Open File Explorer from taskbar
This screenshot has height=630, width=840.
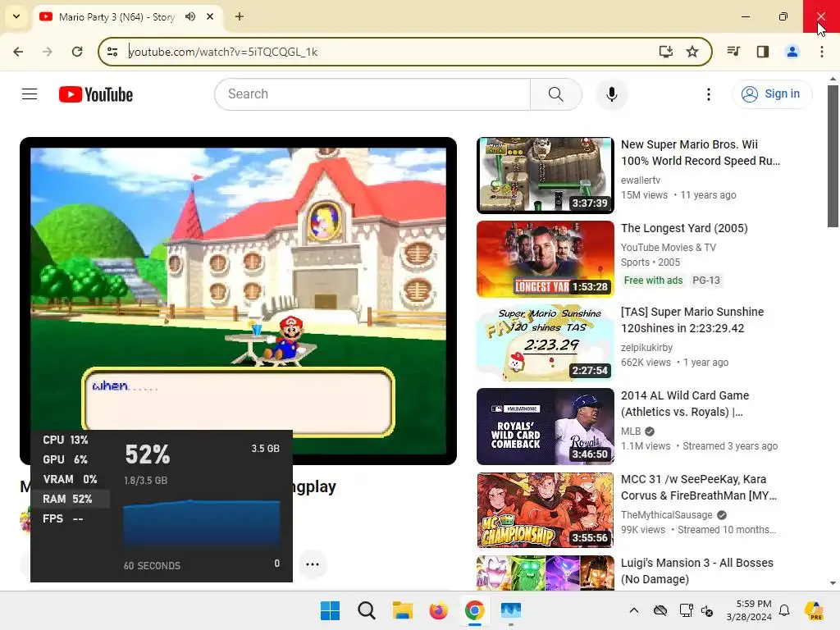402,610
